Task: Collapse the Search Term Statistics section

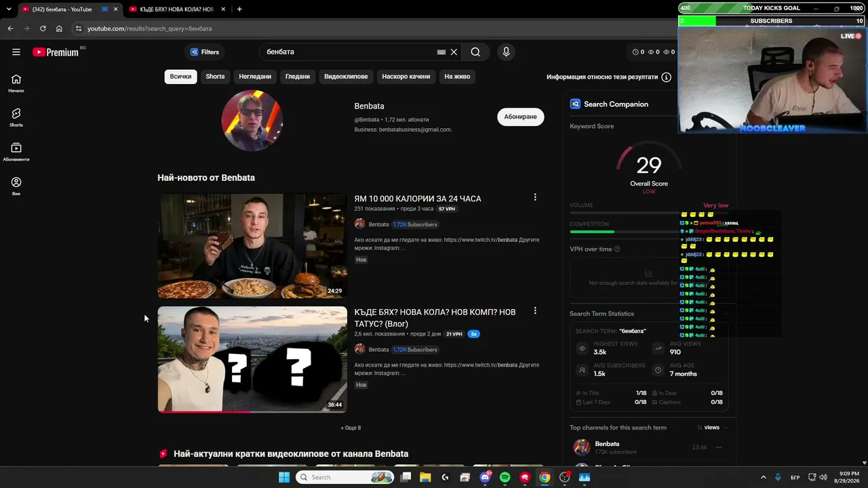Action: click(726, 314)
